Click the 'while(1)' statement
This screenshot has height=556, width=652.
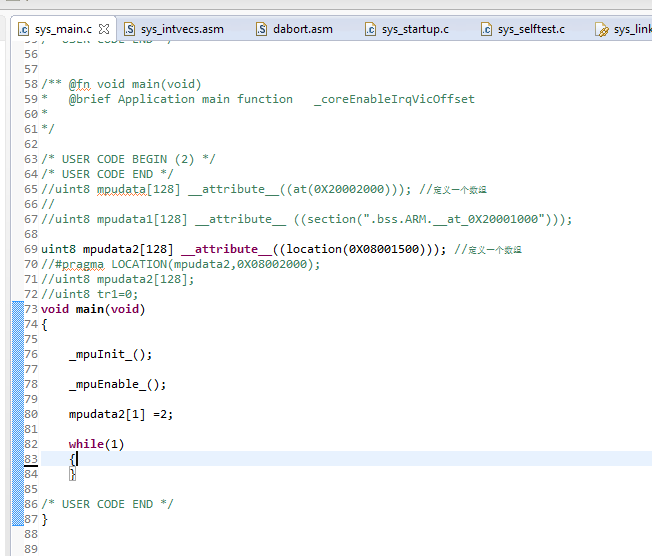click(x=96, y=444)
